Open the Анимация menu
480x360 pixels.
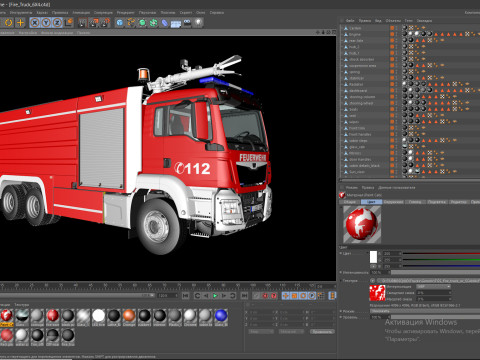tap(81, 13)
